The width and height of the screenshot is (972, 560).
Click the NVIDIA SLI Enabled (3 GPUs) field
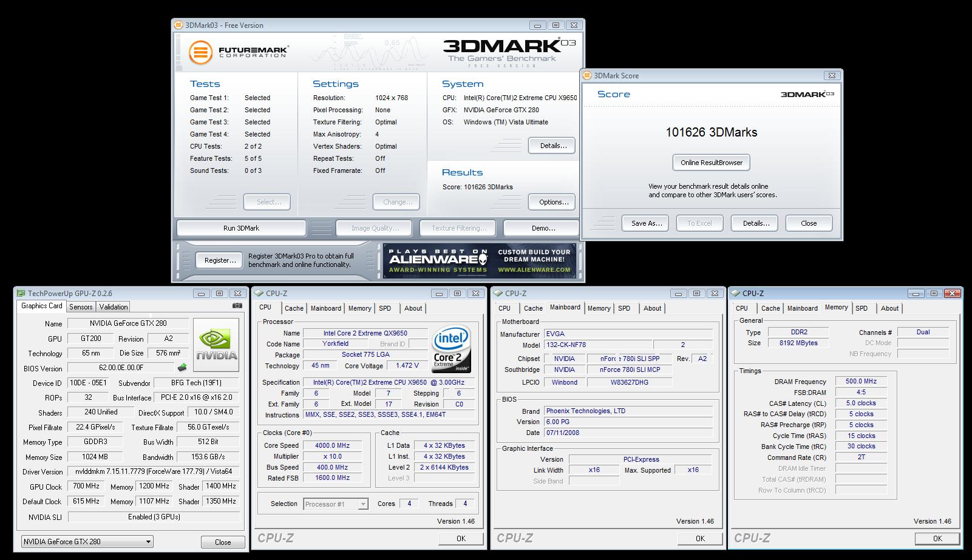click(154, 517)
